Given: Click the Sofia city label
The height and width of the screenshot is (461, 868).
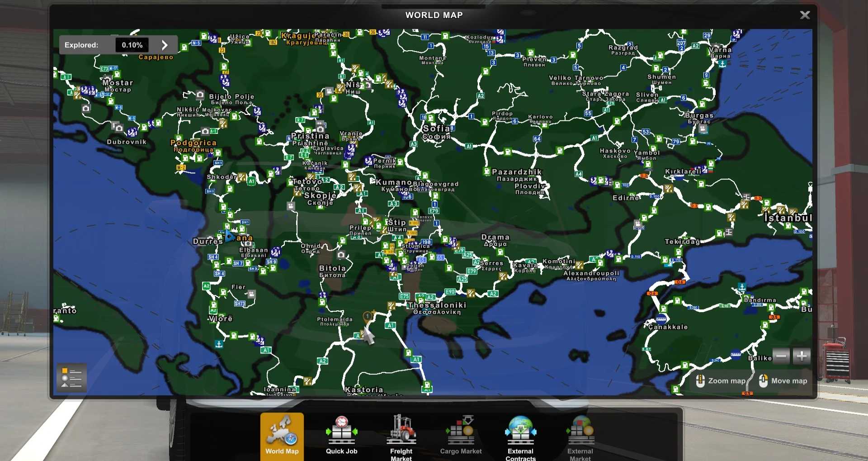Looking at the screenshot, I should coord(436,129).
